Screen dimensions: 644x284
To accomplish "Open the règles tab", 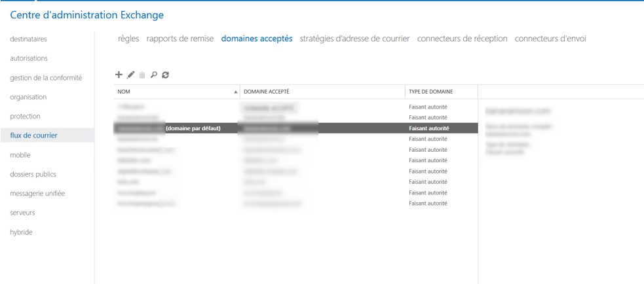I will click(x=128, y=39).
